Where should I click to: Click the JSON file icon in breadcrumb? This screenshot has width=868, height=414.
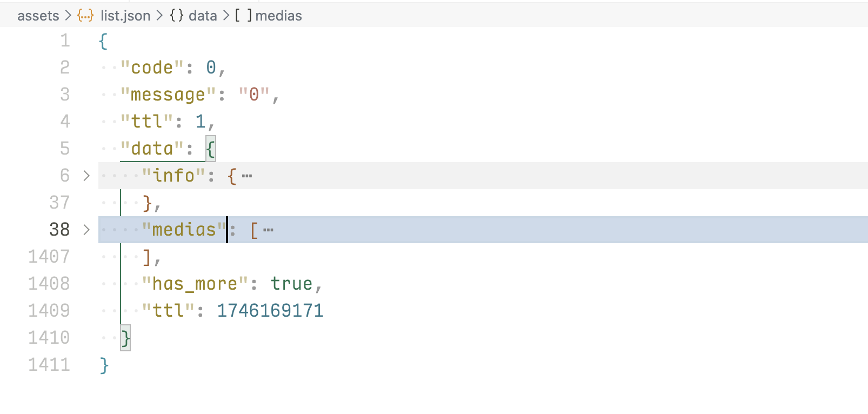point(85,16)
